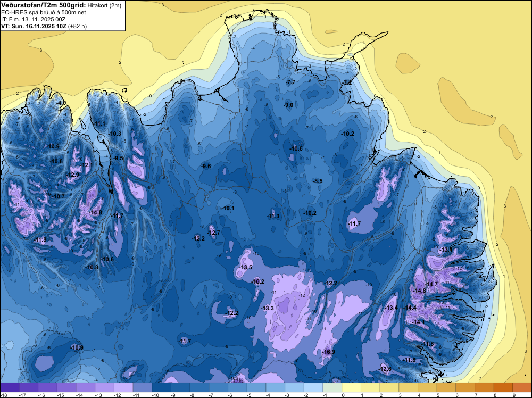
Task: Click the 'VT: Sun. 16.11.2025 10Z' valid time
Action: 34,26
